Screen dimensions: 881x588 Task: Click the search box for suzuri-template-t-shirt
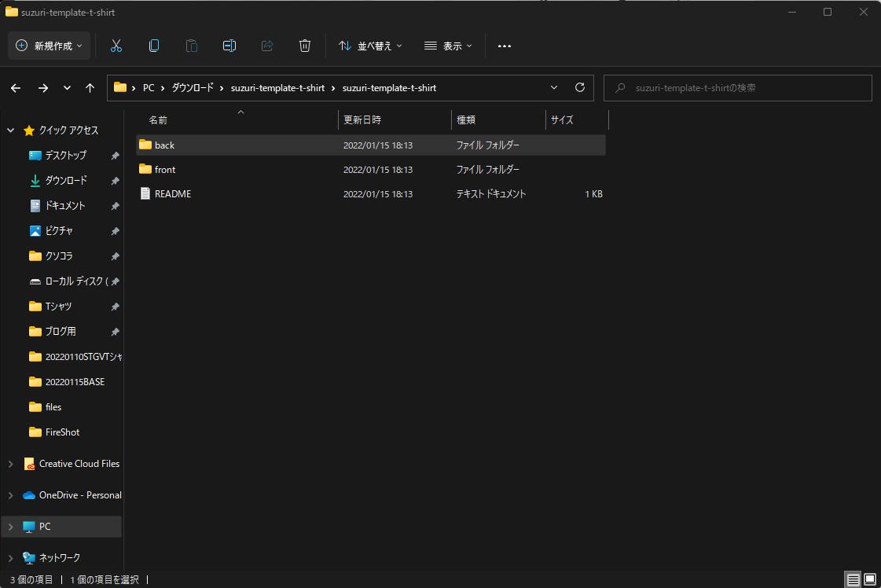737,88
